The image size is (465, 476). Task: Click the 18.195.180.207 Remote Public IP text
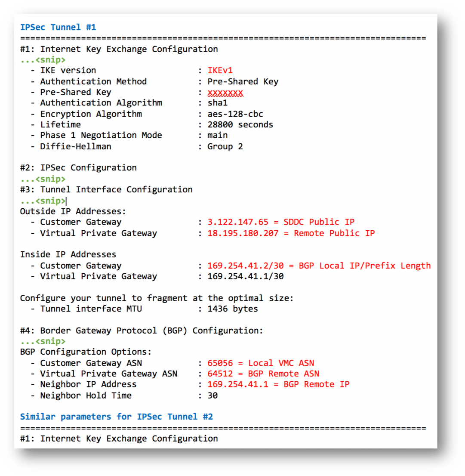click(291, 233)
